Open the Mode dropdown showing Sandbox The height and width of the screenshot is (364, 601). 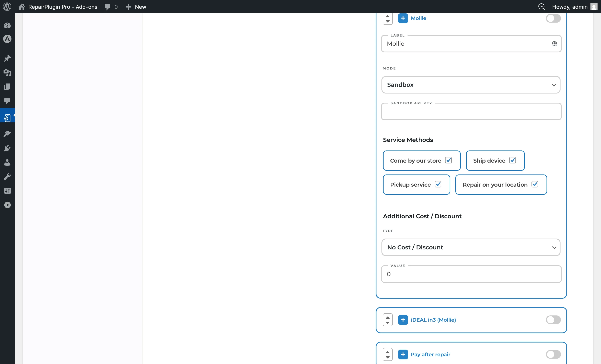coord(471,85)
